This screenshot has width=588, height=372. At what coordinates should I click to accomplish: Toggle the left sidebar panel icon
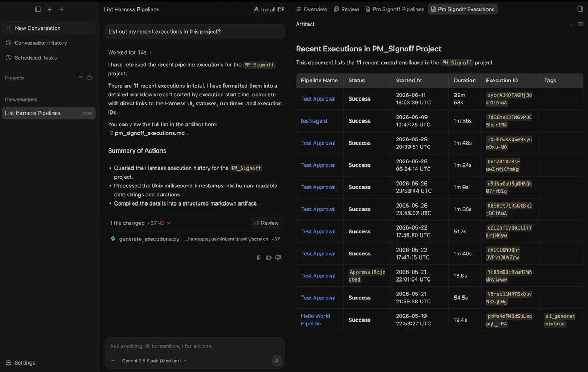click(x=37, y=10)
